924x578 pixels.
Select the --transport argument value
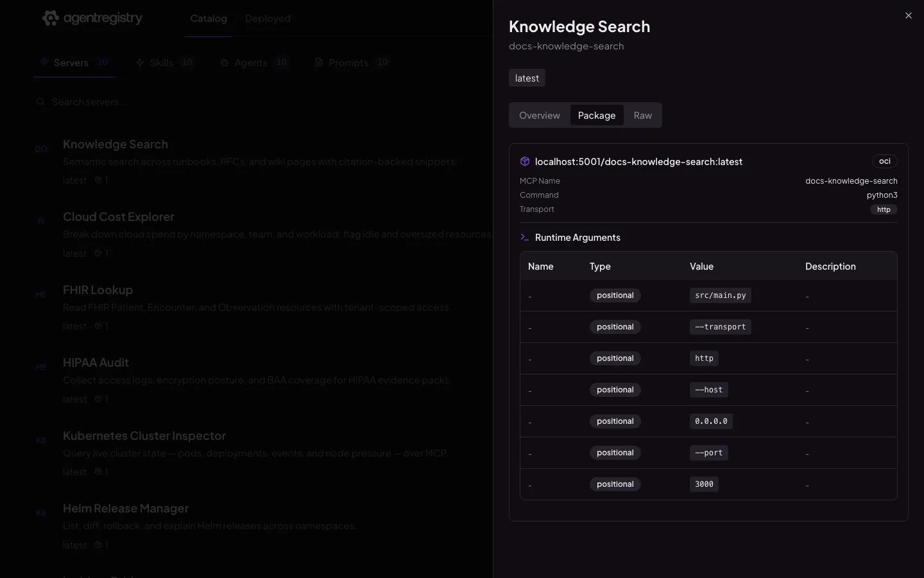[x=721, y=327]
